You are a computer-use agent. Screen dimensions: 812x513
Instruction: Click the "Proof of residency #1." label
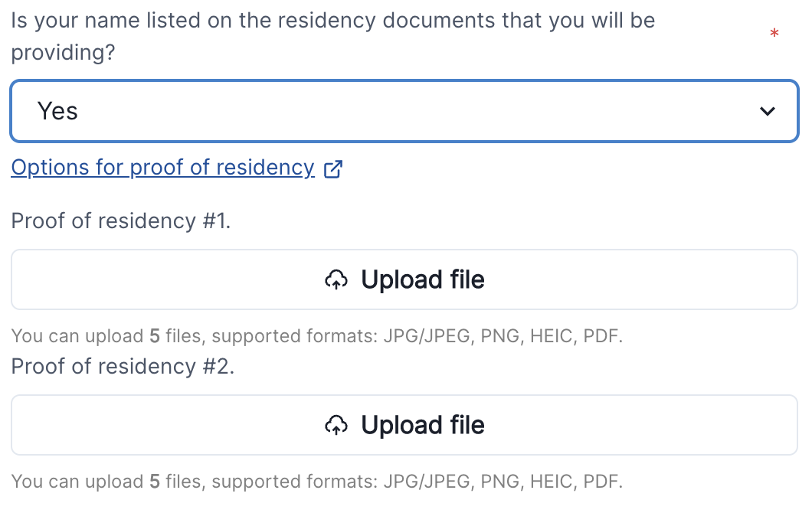coord(121,221)
